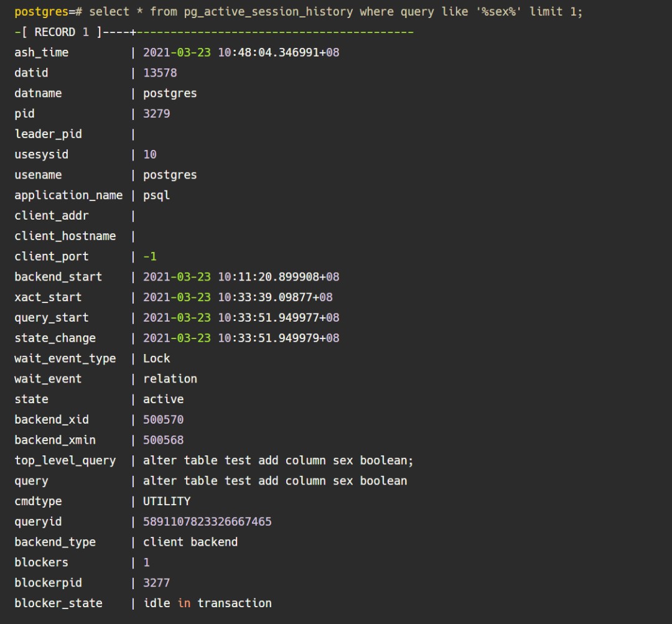The width and height of the screenshot is (672, 624).
Task: Click the wait_event_type value 'Lock'
Action: [156, 358]
